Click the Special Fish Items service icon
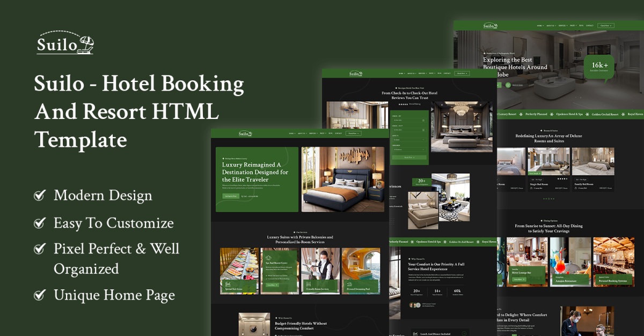Viewport: 644px width, 336px height. [x=228, y=284]
